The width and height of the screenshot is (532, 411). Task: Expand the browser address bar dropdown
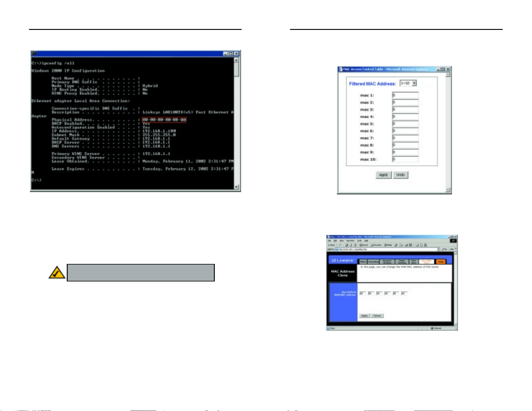(x=438, y=249)
